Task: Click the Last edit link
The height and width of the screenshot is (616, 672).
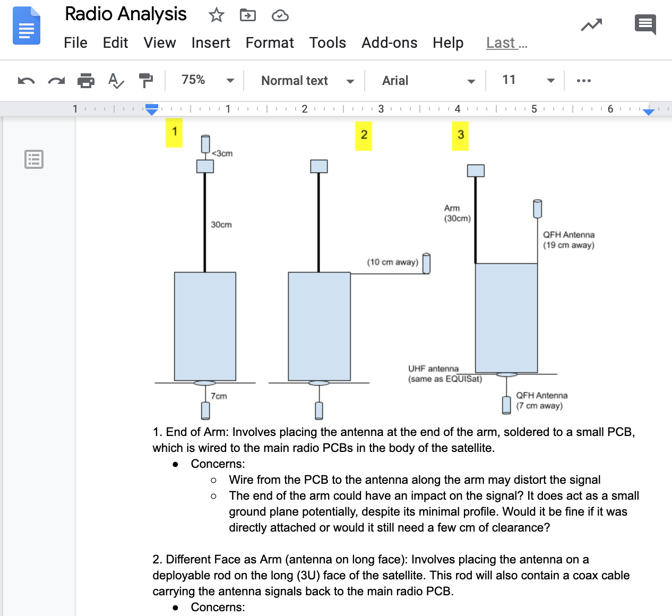Action: pyautogui.click(x=506, y=43)
